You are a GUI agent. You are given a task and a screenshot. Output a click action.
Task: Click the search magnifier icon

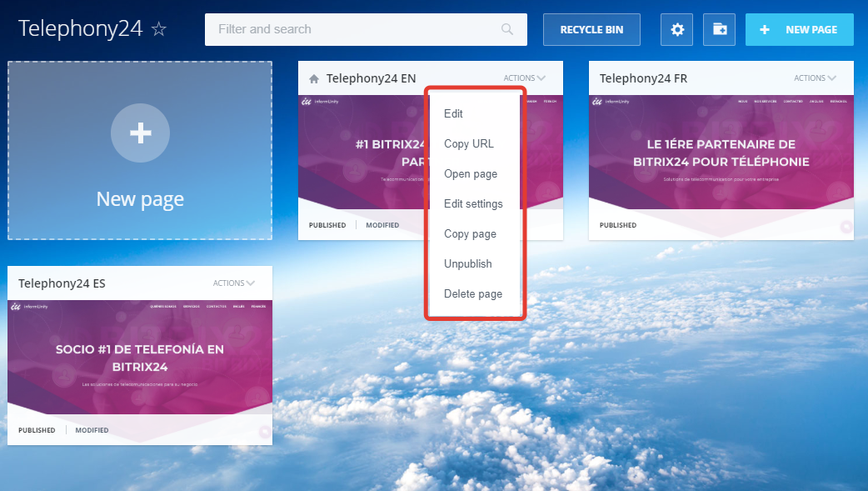click(x=507, y=29)
